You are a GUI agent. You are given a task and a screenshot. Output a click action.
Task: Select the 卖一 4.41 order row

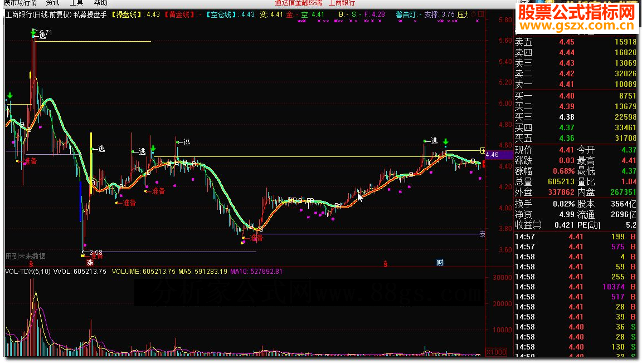point(575,85)
